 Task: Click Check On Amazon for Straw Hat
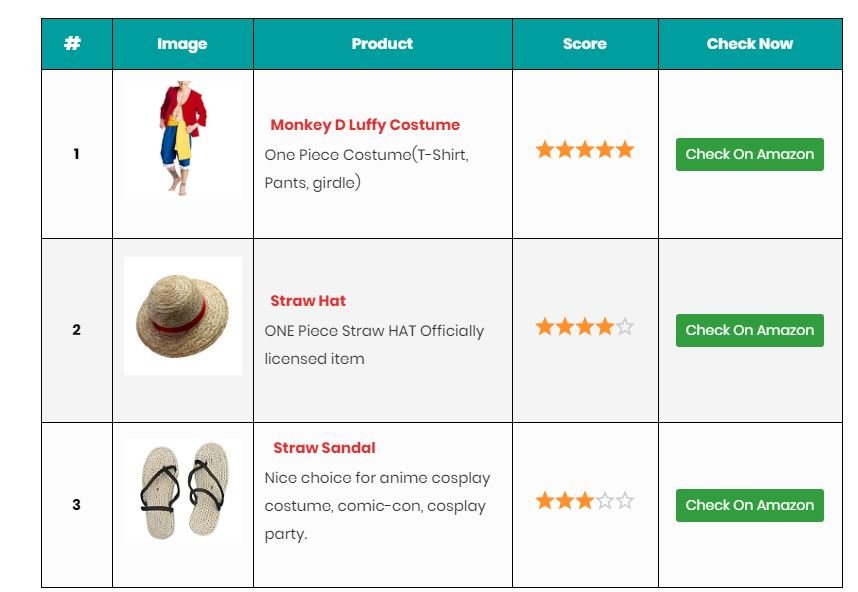coord(750,330)
